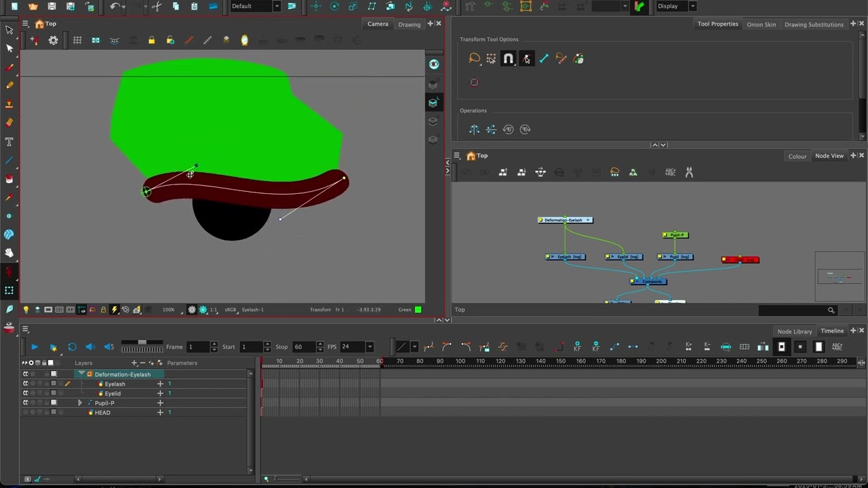Toggle the sound speaker icon in Timeline
This screenshot has height=488, width=868.
90,346
